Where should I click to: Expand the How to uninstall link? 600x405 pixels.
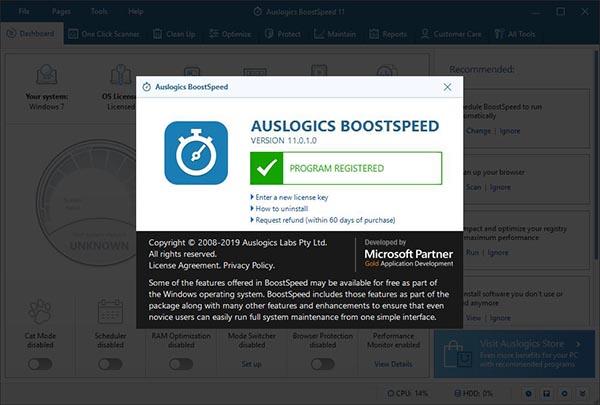[x=279, y=209]
